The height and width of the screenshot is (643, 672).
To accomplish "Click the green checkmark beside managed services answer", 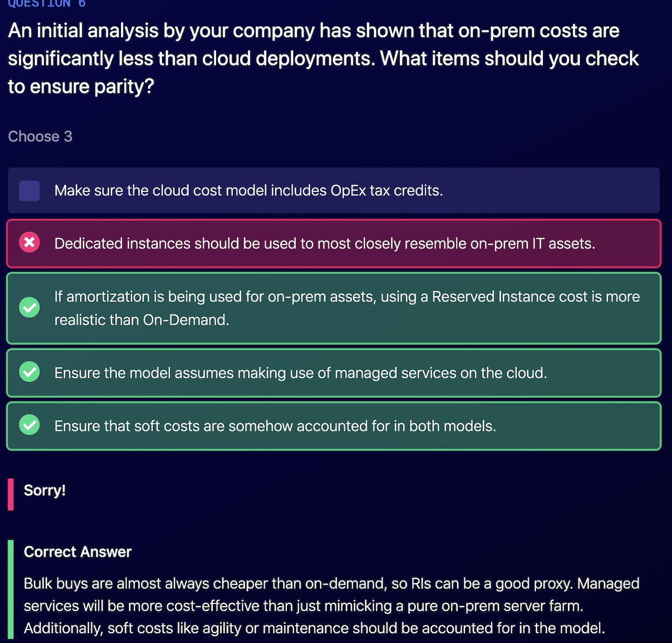I will 29,372.
